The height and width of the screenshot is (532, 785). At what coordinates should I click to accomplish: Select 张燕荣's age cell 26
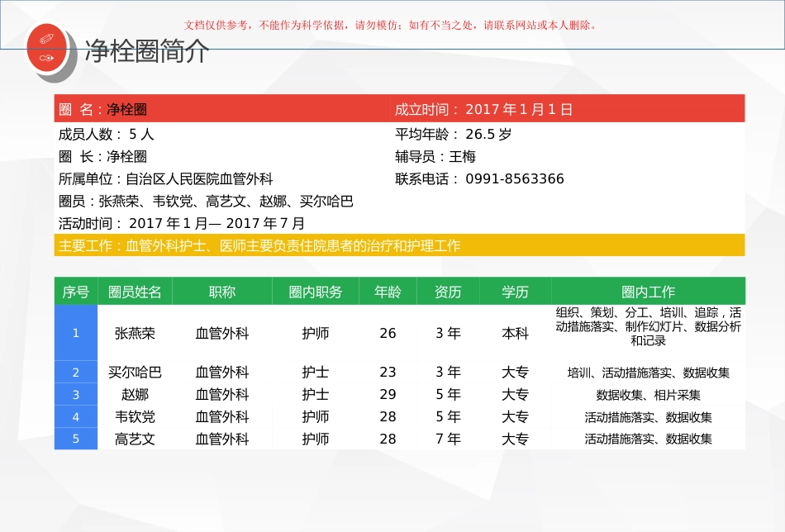click(388, 333)
